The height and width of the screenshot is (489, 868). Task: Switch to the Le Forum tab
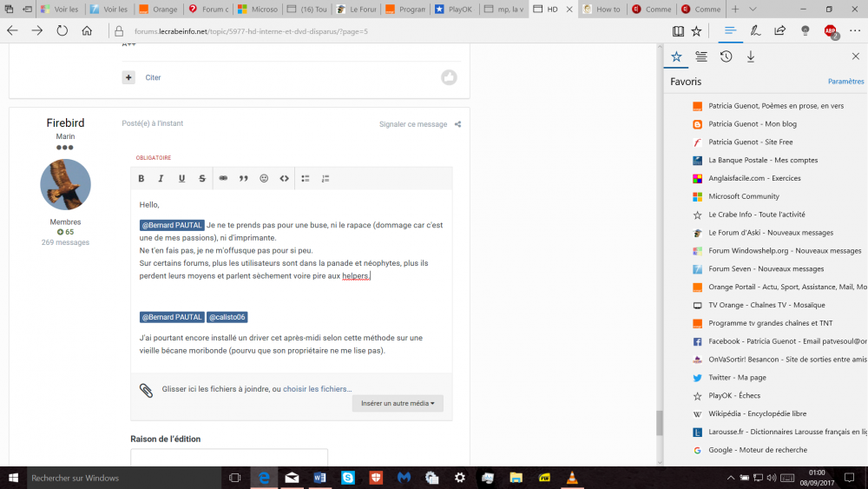tap(357, 9)
